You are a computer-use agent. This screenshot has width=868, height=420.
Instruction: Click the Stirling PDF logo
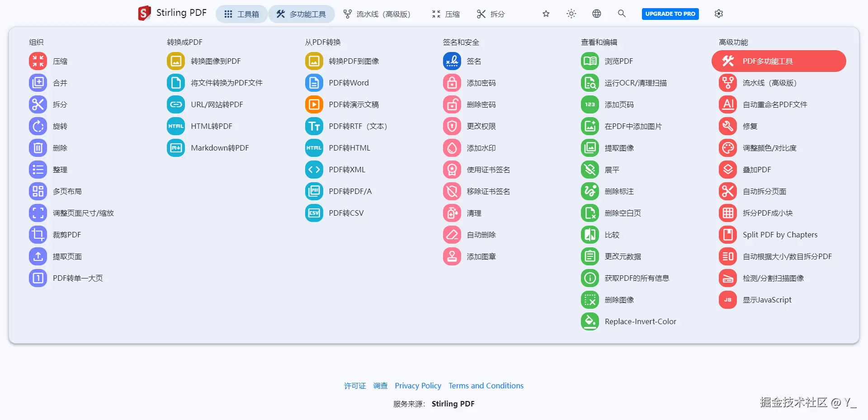point(172,13)
